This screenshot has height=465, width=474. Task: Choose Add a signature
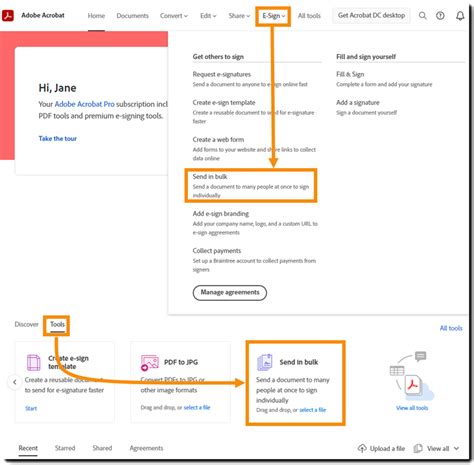click(358, 103)
